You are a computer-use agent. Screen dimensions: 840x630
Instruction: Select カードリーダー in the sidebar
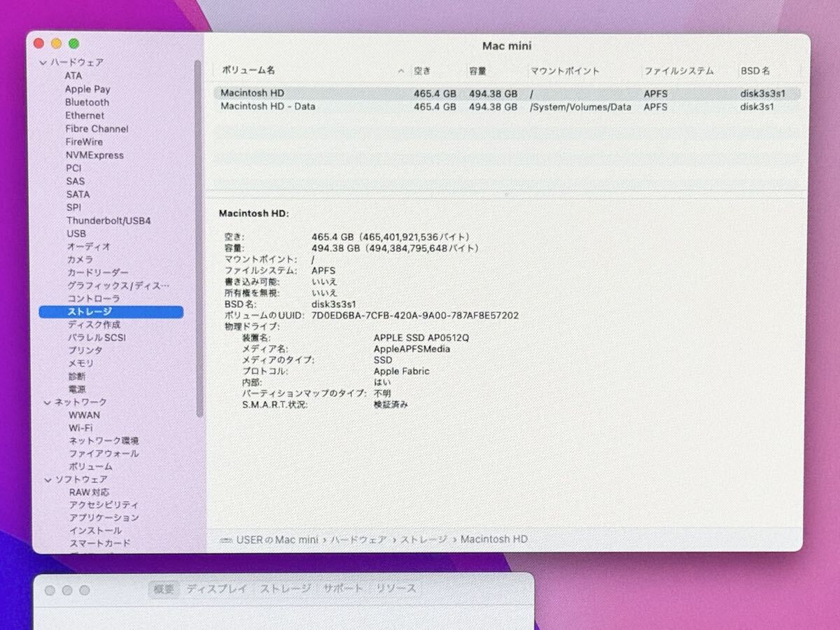pyautogui.click(x=98, y=272)
